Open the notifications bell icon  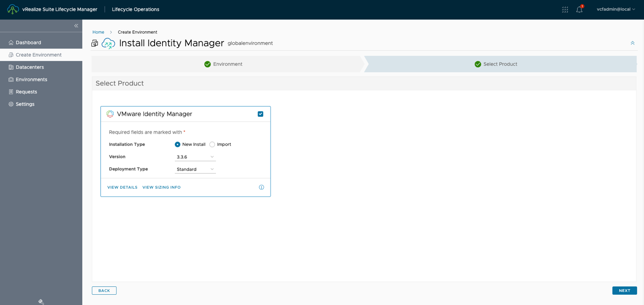(580, 9)
